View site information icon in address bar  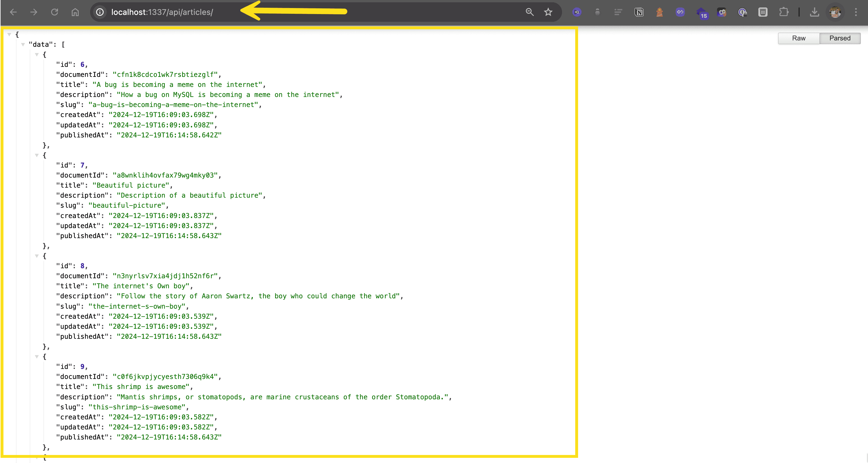click(x=100, y=12)
